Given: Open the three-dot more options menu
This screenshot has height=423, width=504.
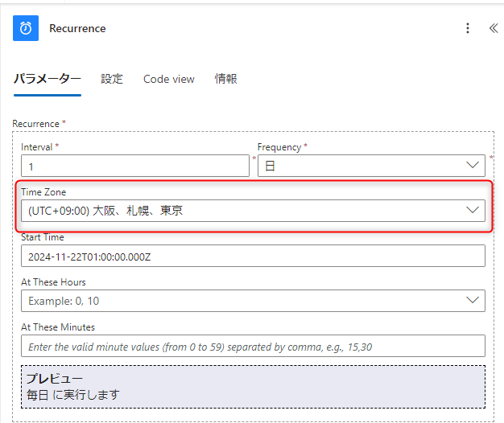Looking at the screenshot, I should [x=468, y=28].
